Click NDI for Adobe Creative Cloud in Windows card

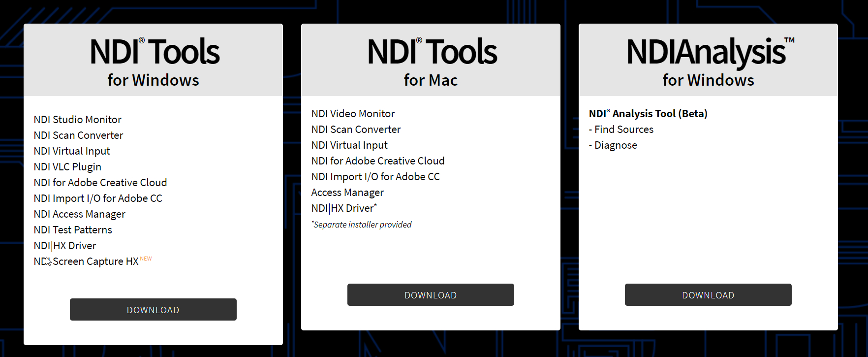coord(100,183)
